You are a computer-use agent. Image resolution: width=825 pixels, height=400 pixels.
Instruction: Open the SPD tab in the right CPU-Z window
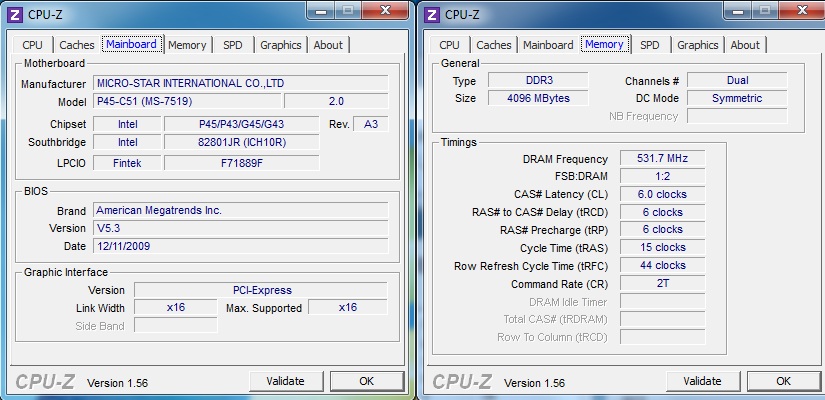click(x=650, y=45)
